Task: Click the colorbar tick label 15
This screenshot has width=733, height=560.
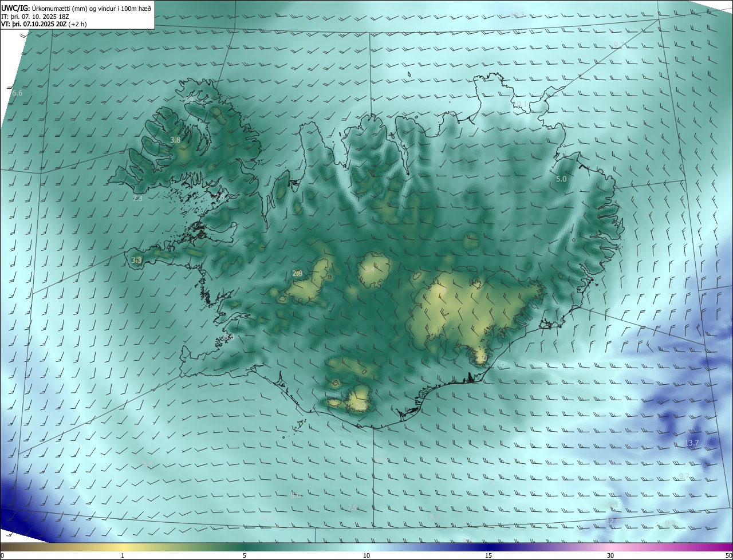Action: tap(488, 555)
